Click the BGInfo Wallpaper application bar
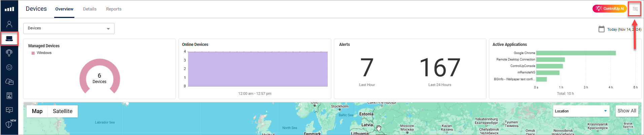This screenshot has width=644, height=135. point(541,79)
